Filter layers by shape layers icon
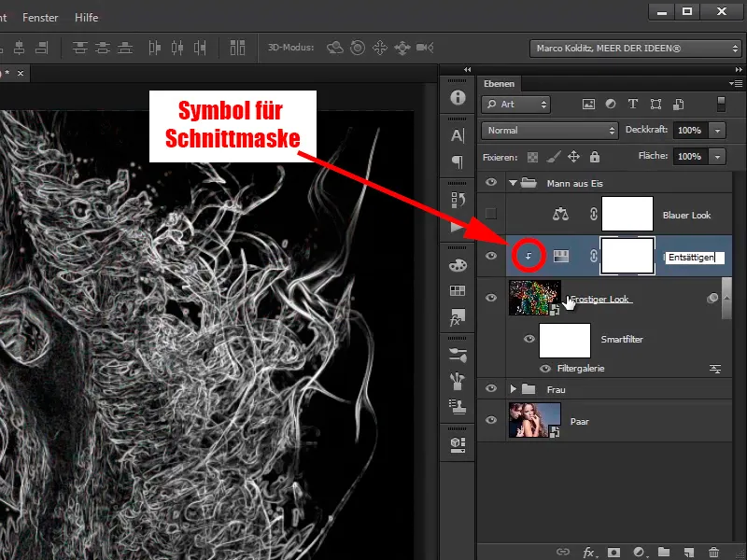This screenshot has height=560, width=747. [655, 105]
